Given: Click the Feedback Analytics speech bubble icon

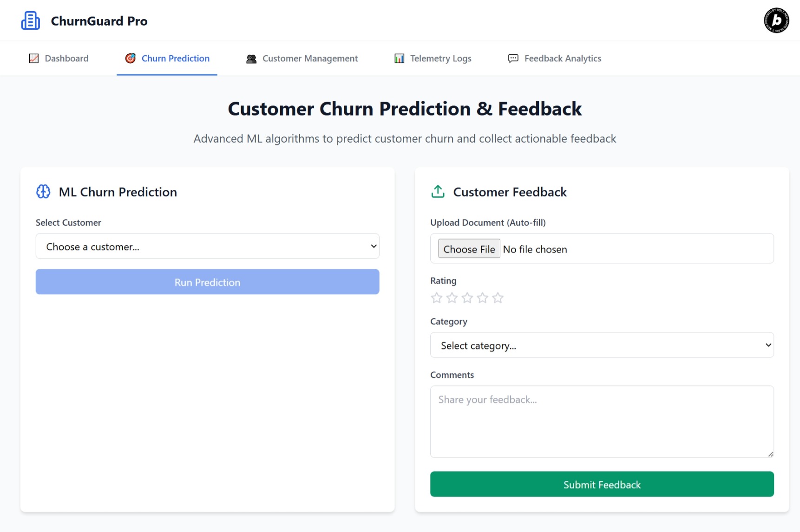Looking at the screenshot, I should point(513,58).
